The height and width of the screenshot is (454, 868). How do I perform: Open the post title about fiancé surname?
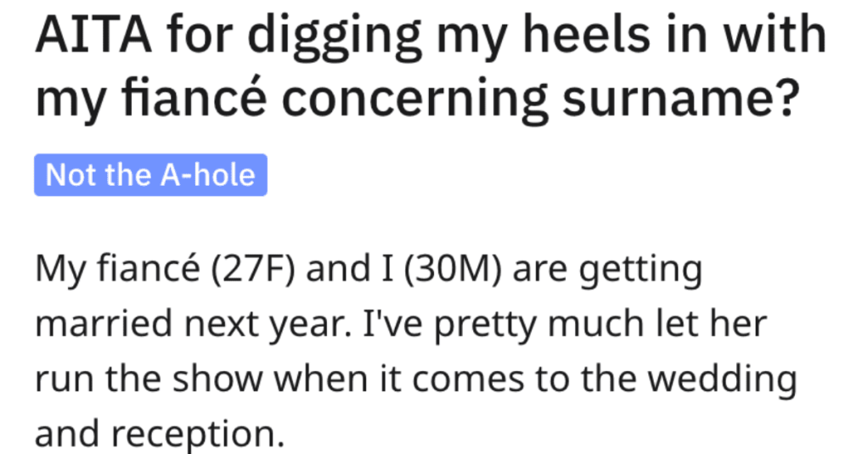click(x=431, y=66)
